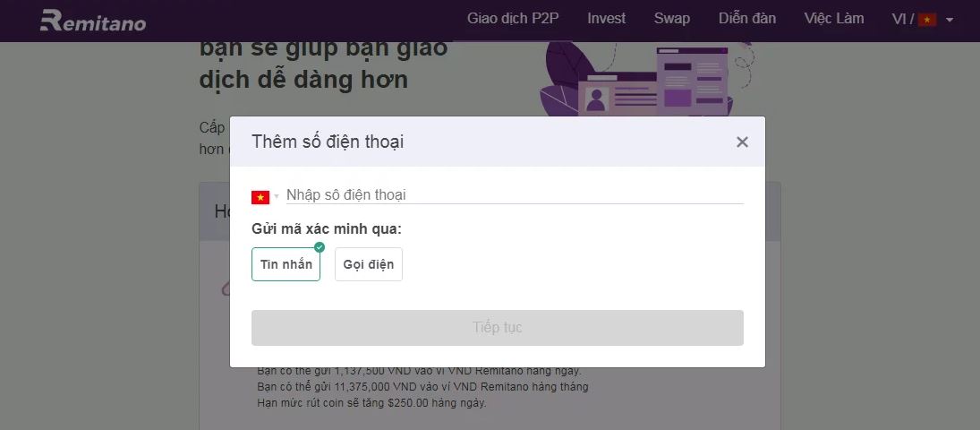
Task: Expand the VI language dropdown arrow
Action: [950, 20]
